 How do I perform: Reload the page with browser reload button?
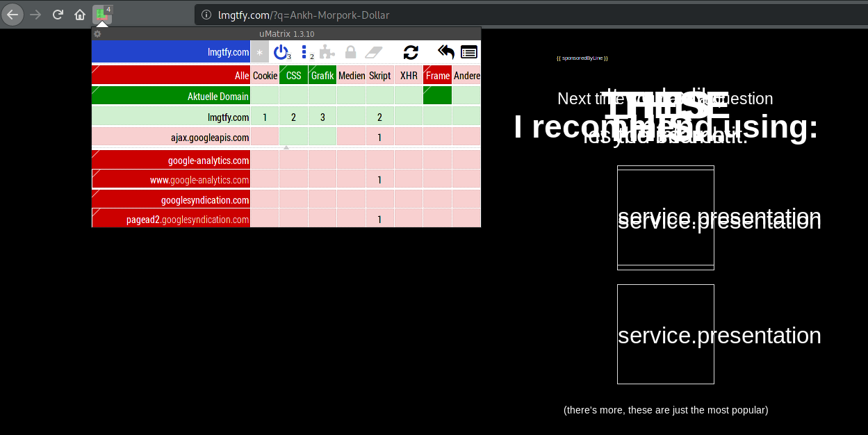58,14
